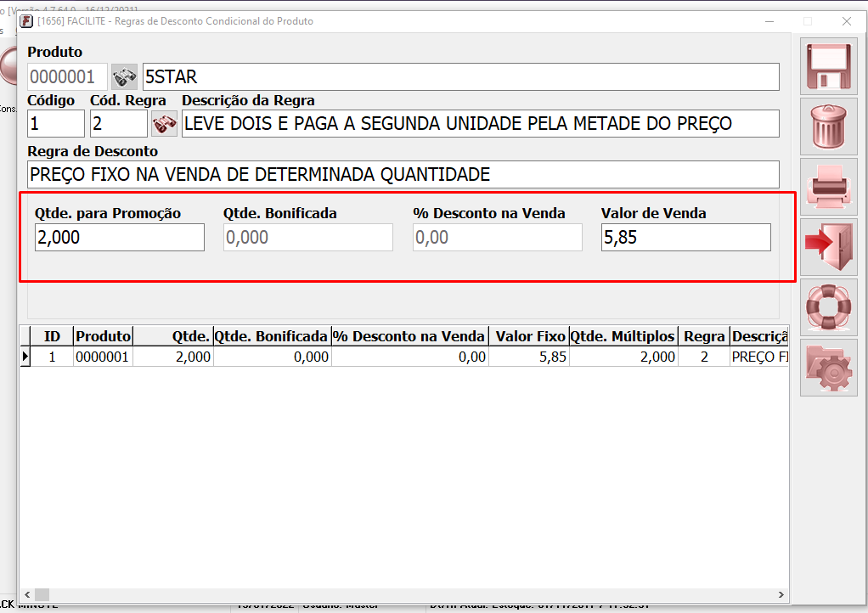Click the Qtde. cell 2,000 in grid row
The width and height of the screenshot is (868, 613).
pos(173,357)
